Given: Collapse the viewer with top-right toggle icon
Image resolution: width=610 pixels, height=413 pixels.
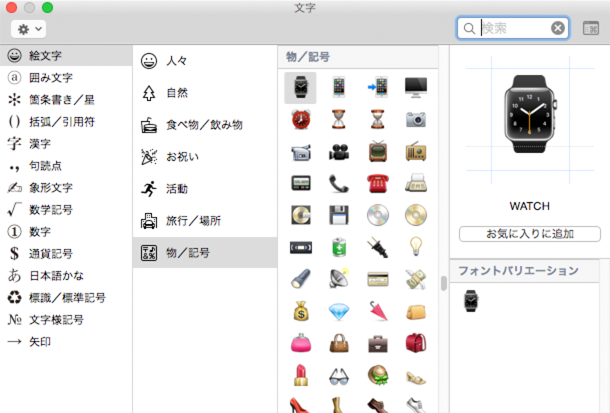Looking at the screenshot, I should pos(591,28).
